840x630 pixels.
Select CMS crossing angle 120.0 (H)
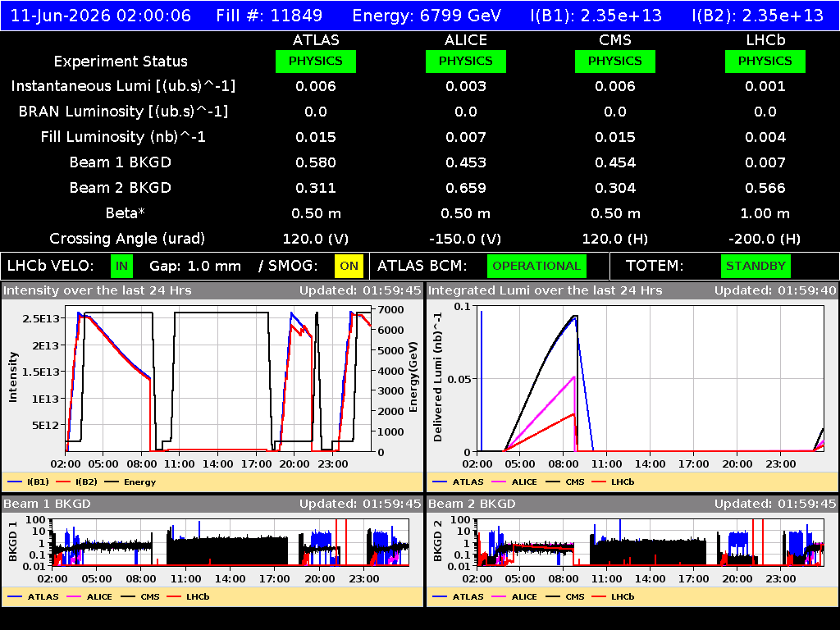tap(615, 239)
